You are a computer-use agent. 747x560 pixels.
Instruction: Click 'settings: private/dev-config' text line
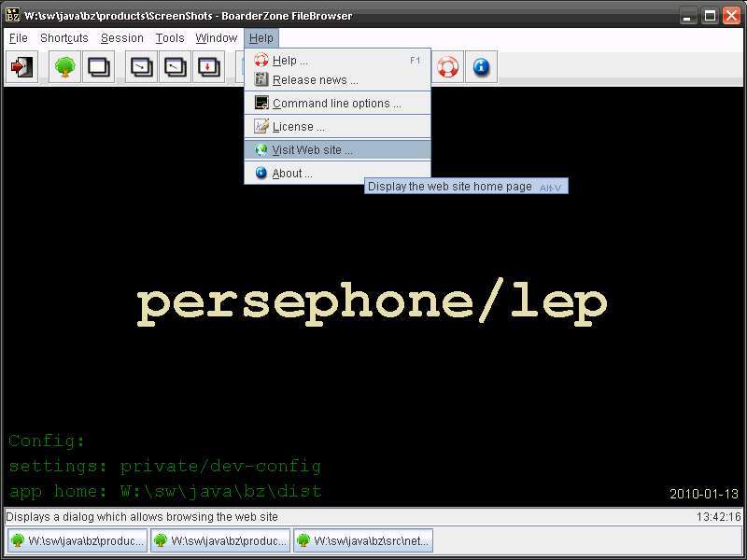tap(165, 466)
